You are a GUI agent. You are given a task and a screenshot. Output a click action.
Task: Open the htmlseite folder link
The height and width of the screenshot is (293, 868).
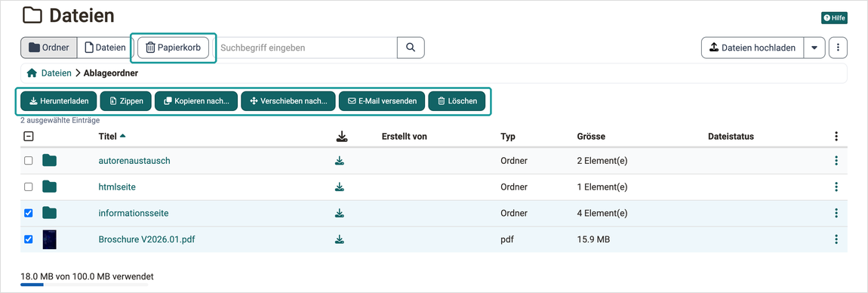[117, 187]
